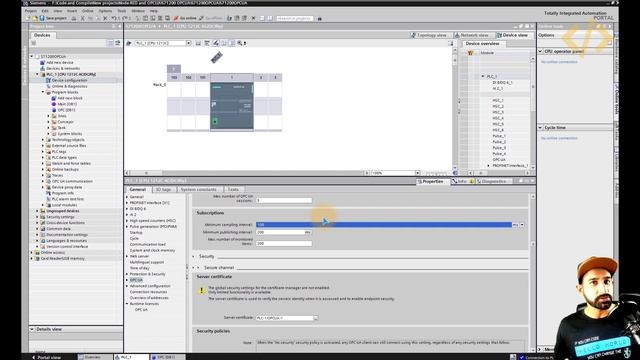
Task: Switch to the Texts tab
Action: (233, 190)
